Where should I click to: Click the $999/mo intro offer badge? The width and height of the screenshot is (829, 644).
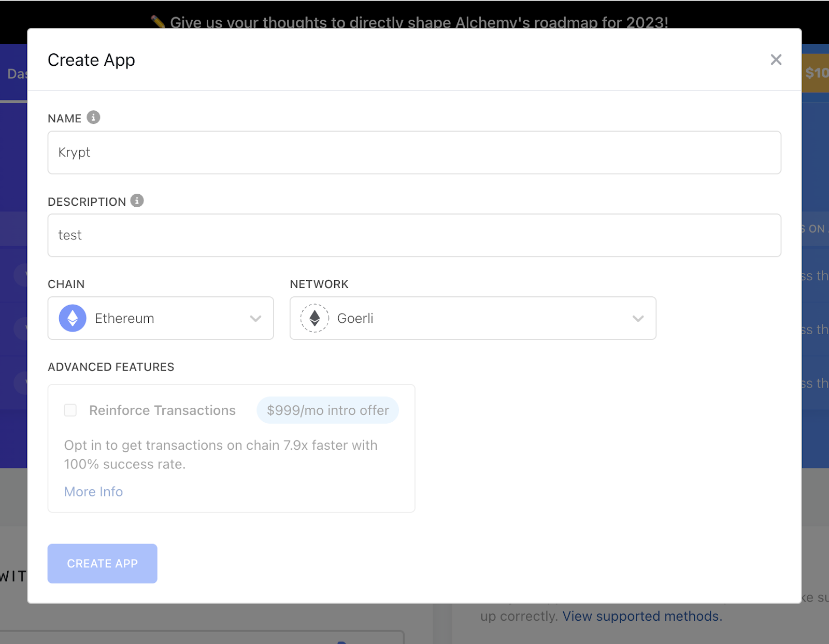(x=327, y=410)
